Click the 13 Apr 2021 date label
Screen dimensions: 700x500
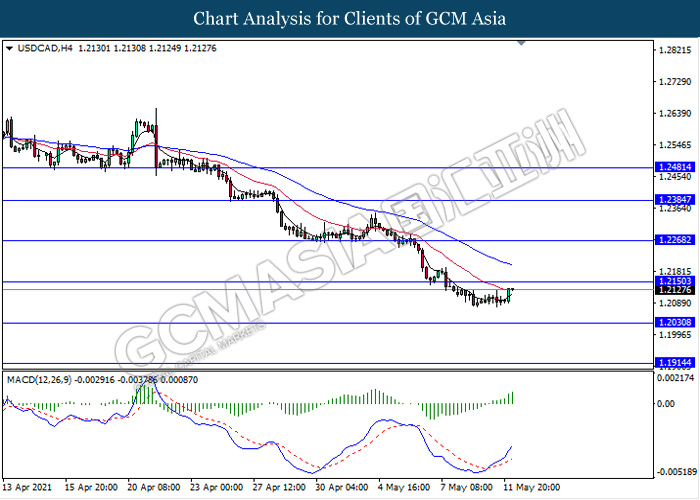(x=27, y=487)
